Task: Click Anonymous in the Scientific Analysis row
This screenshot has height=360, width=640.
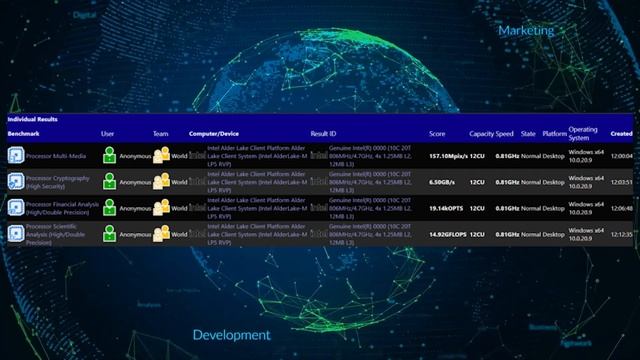Action: click(135, 234)
